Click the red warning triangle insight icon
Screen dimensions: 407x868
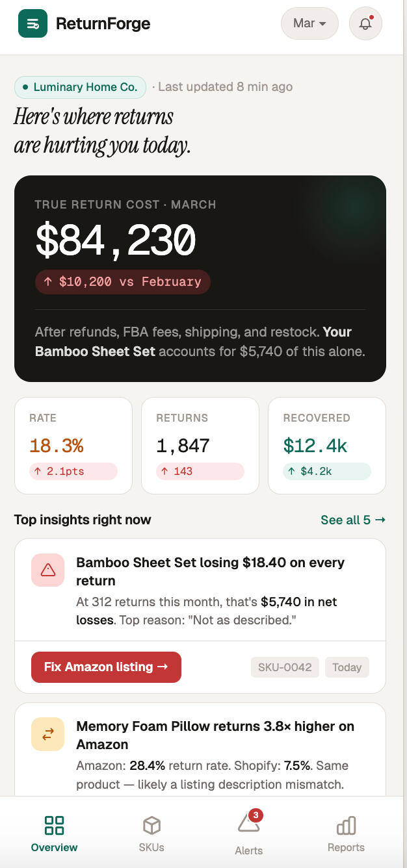[47, 570]
